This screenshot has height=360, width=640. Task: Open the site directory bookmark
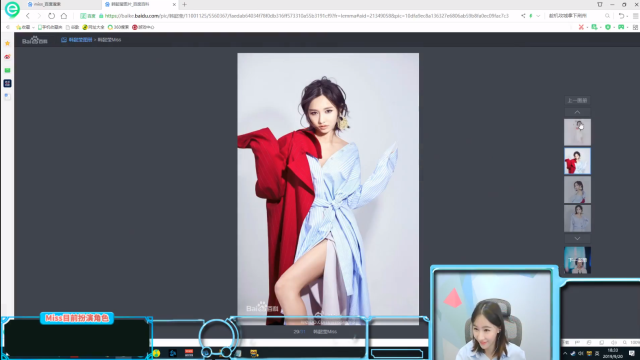[93, 27]
